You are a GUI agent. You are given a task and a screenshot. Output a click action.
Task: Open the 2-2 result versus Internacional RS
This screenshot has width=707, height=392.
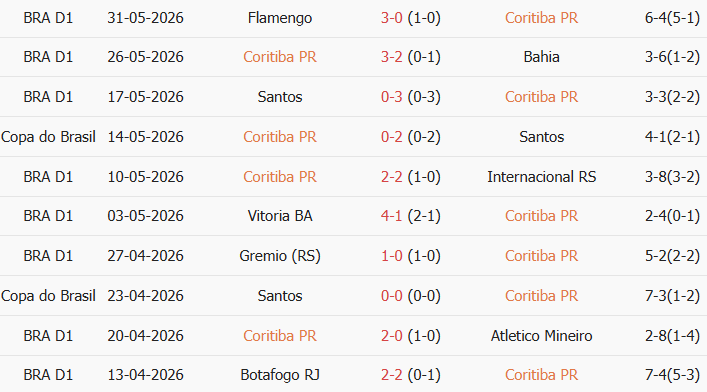(391, 177)
